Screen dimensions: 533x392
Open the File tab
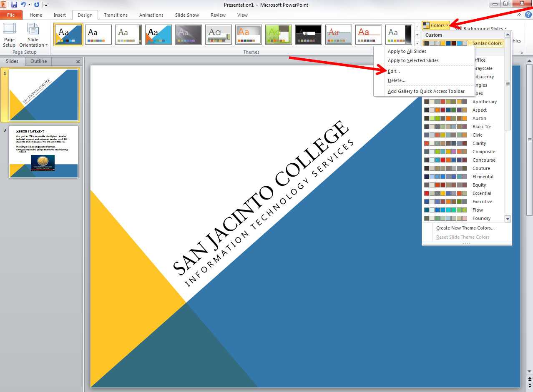(11, 15)
